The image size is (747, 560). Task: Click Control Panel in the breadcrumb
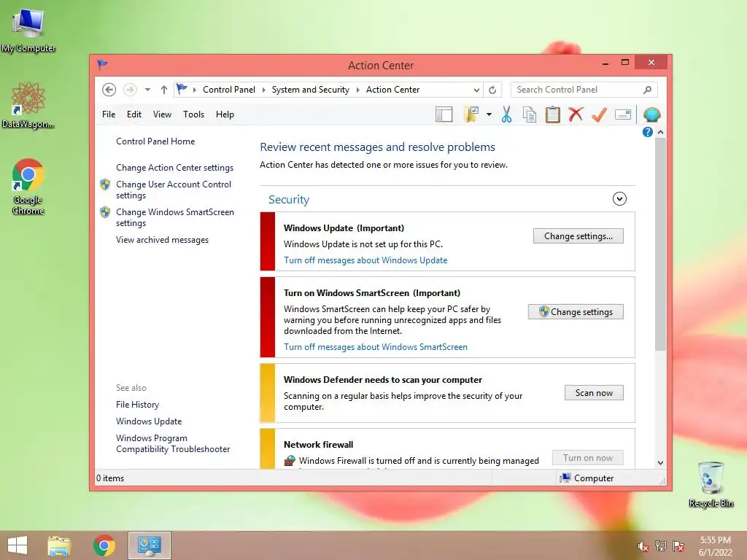[x=228, y=90]
